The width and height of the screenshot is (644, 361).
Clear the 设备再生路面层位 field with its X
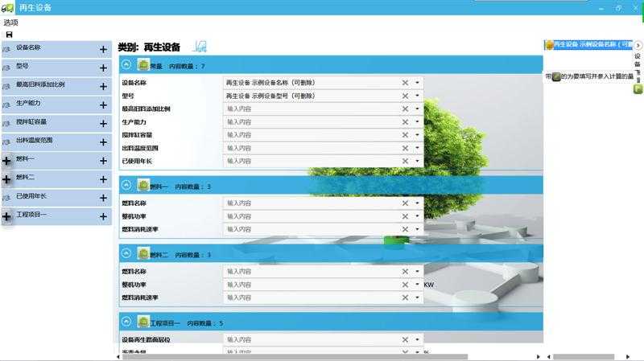pos(405,339)
